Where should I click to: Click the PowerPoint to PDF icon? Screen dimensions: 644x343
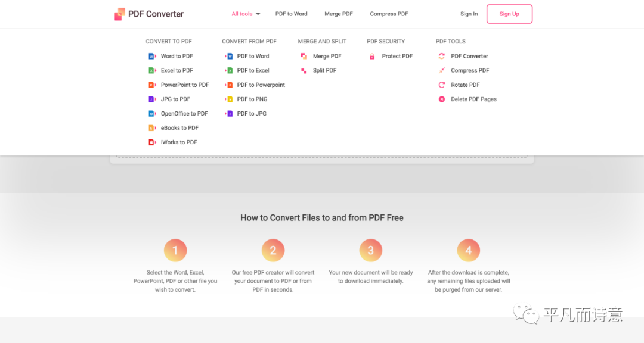click(152, 85)
